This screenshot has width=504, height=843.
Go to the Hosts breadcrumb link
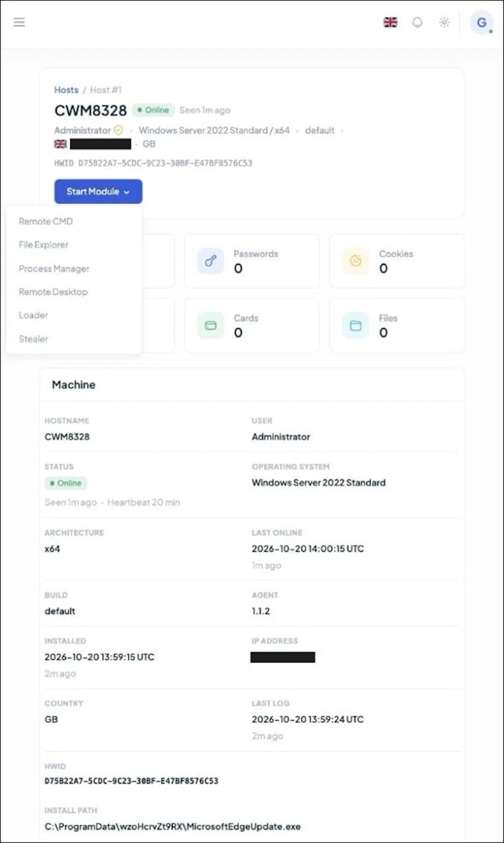66,90
